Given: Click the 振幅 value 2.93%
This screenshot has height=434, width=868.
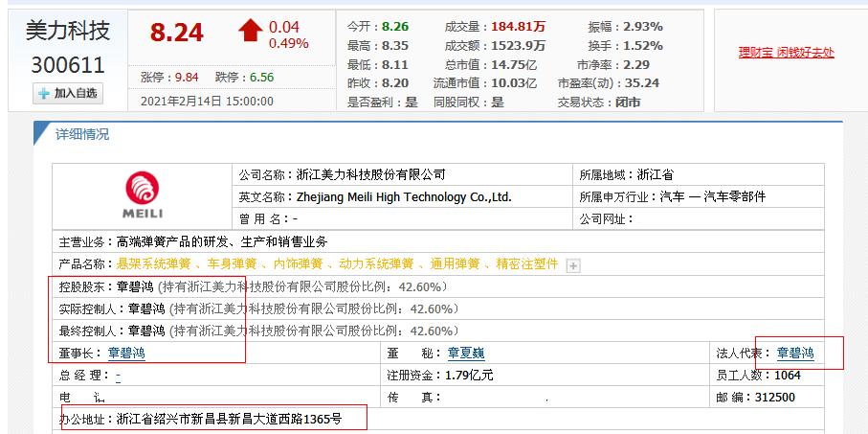Looking at the screenshot, I should tap(643, 27).
